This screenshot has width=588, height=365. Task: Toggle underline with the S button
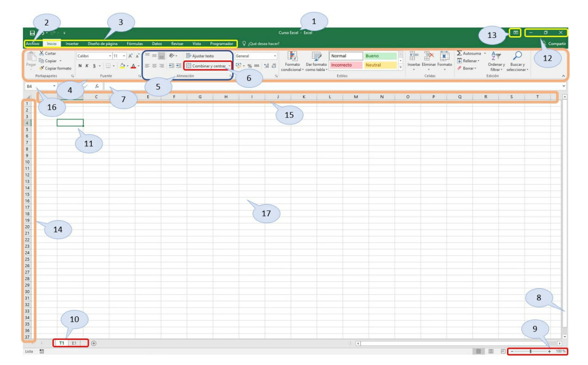coord(94,66)
